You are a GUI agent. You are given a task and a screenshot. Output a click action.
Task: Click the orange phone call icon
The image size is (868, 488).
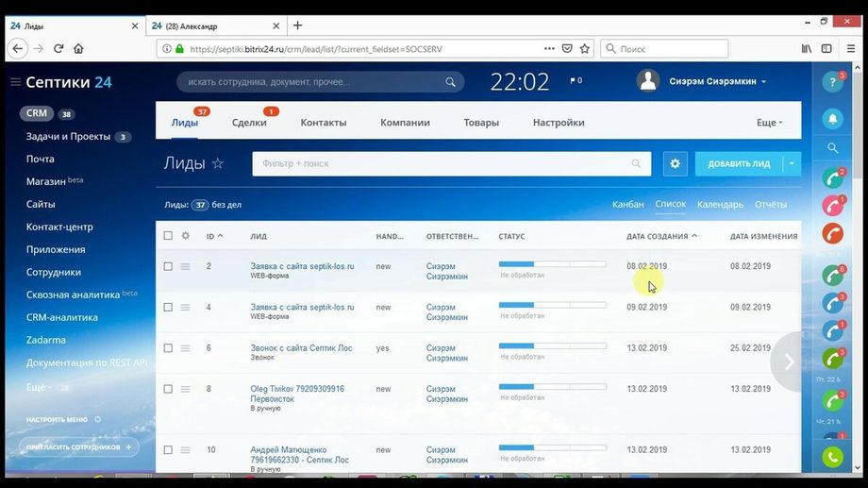pyautogui.click(x=832, y=234)
